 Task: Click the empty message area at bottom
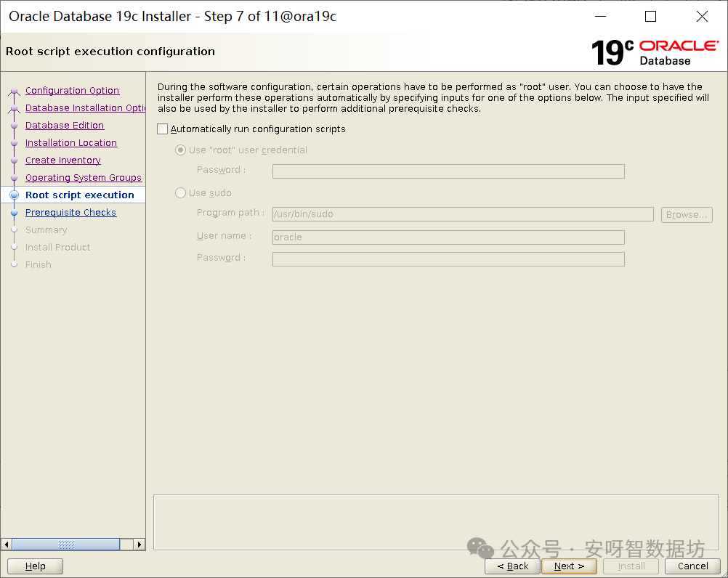click(436, 522)
